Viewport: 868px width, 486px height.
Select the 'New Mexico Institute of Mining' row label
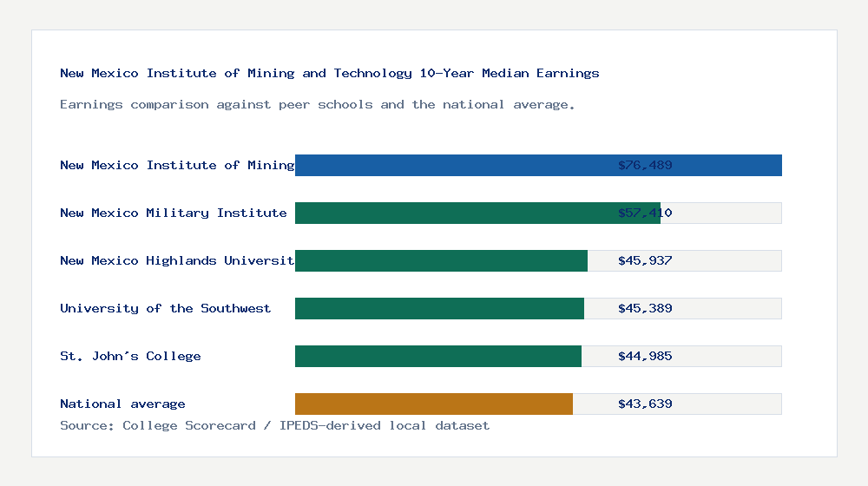click(x=177, y=165)
